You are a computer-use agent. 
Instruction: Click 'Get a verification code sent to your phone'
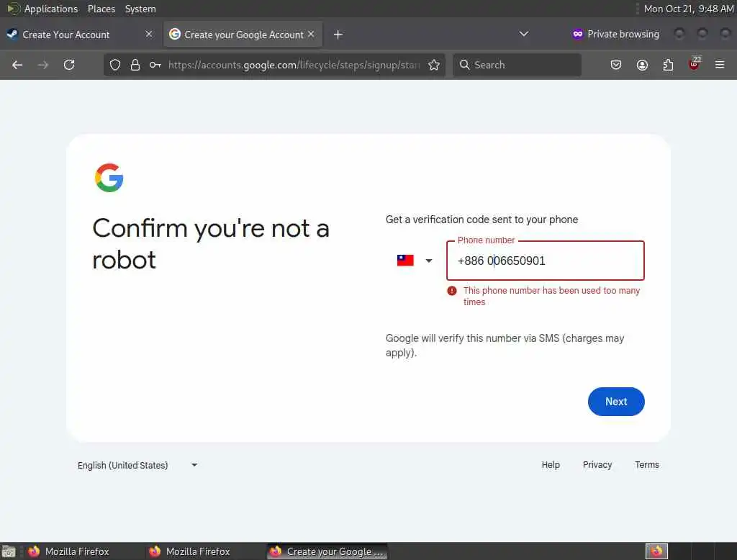click(x=481, y=220)
